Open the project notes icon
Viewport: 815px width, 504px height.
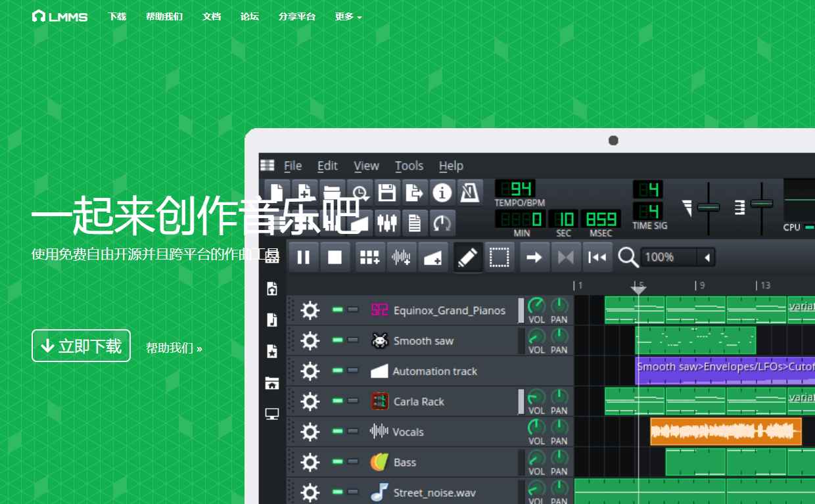click(x=415, y=223)
